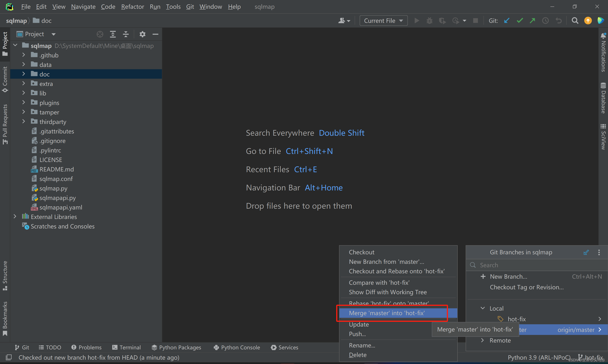Hide the Project panel with minus icon

tap(155, 34)
